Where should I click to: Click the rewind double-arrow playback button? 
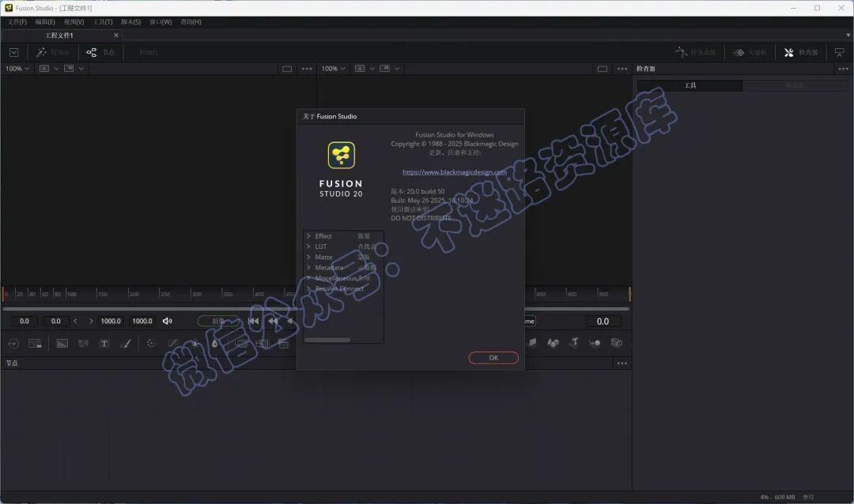273,322
